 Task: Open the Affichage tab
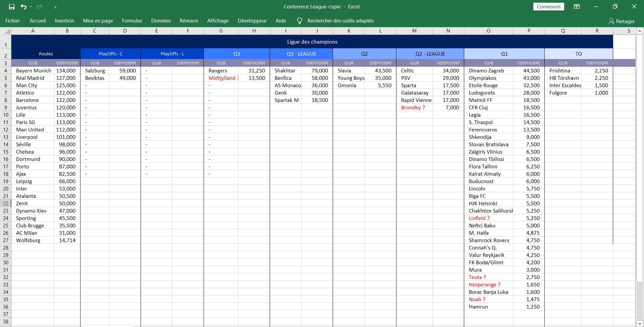(x=218, y=21)
